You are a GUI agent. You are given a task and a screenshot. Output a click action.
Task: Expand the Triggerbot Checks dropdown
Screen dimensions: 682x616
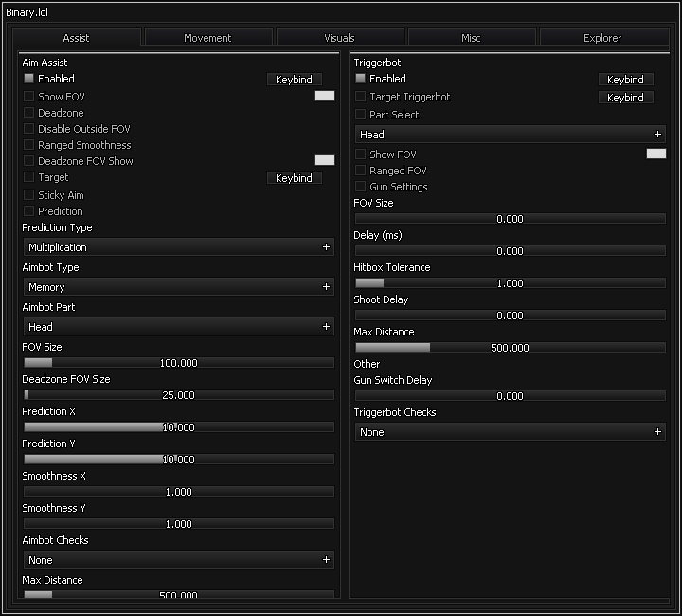pos(510,432)
